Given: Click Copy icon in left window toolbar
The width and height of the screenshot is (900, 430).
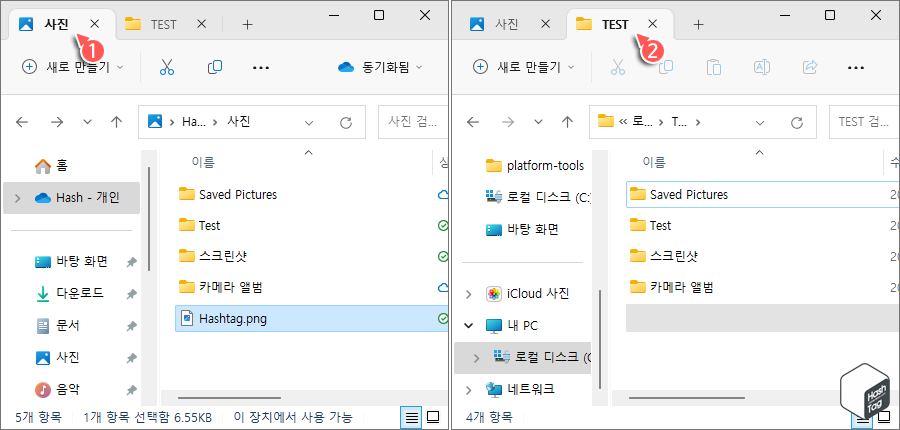Looking at the screenshot, I should (215, 67).
